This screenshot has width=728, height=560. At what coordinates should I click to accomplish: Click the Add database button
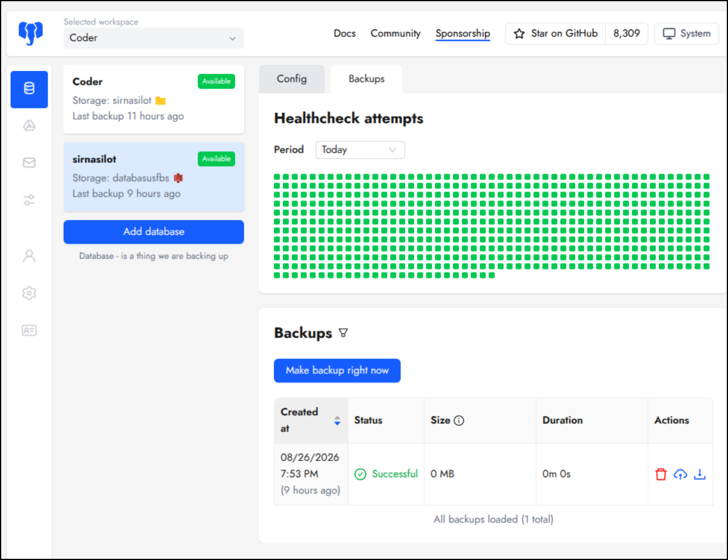(x=154, y=231)
